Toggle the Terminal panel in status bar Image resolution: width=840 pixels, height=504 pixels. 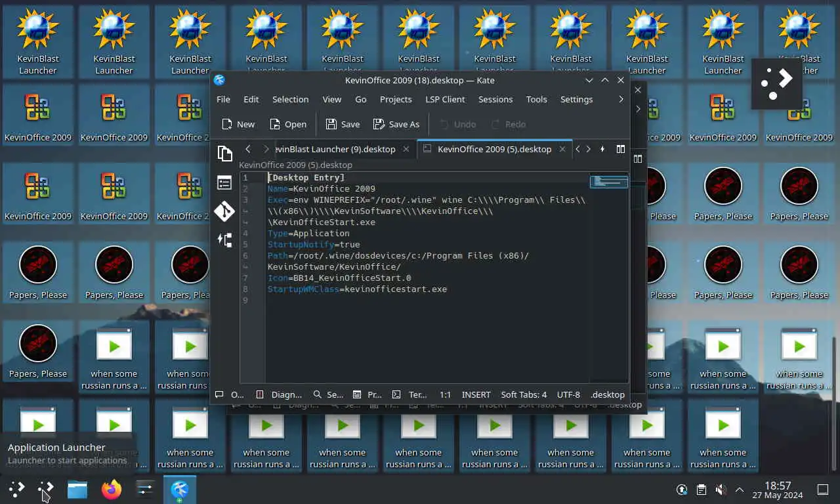pos(409,394)
